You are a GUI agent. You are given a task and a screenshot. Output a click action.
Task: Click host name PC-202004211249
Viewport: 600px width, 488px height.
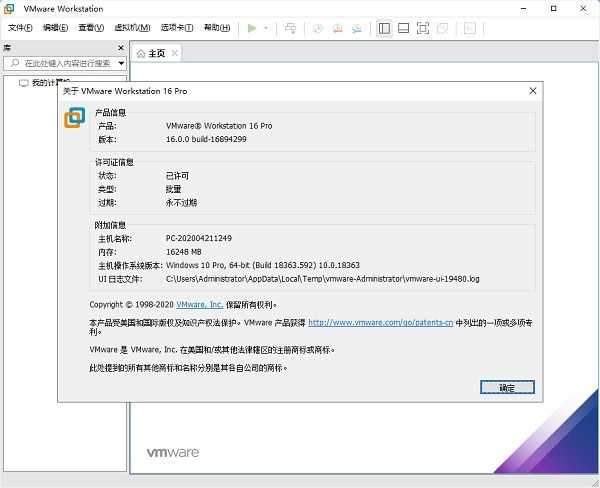pos(199,238)
